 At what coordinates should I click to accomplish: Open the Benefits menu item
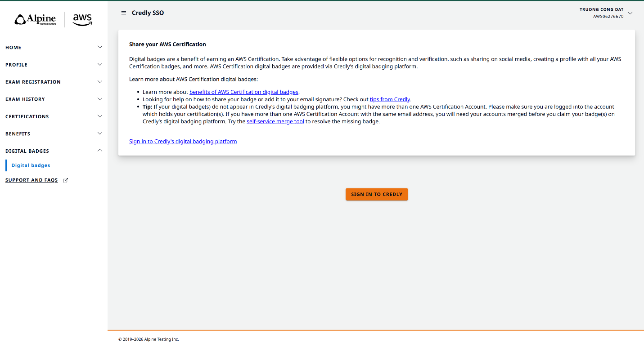[x=18, y=134]
